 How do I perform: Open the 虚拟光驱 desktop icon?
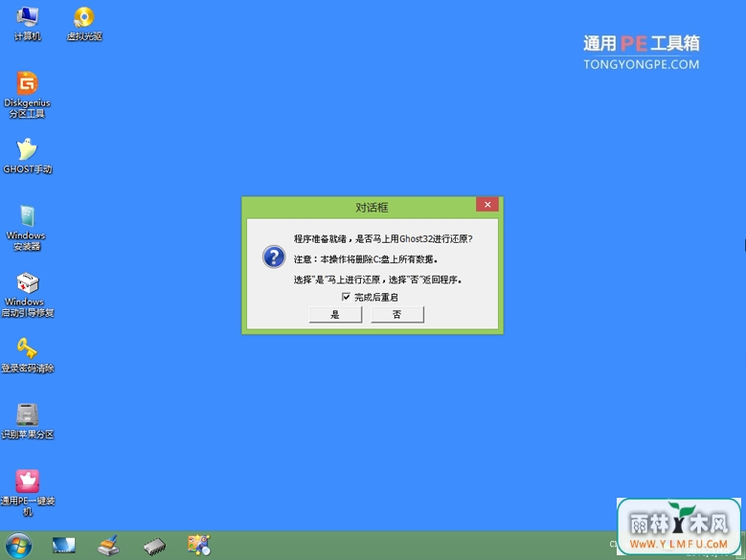(x=84, y=24)
